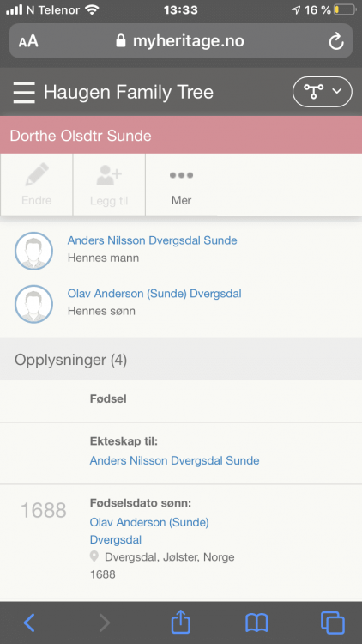This screenshot has width=362, height=644.
Task: Open Olav Anderson (Sunde) Dvergsdal son link
Action: point(154,294)
